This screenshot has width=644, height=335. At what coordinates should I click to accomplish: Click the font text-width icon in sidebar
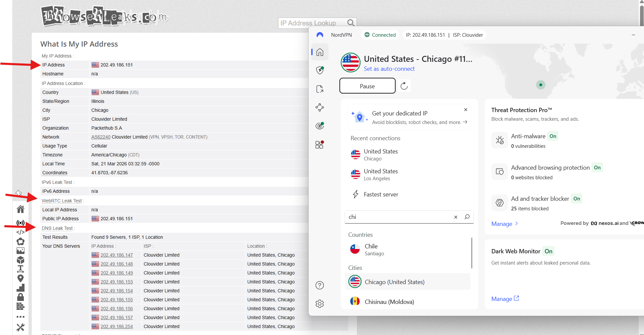tap(21, 269)
